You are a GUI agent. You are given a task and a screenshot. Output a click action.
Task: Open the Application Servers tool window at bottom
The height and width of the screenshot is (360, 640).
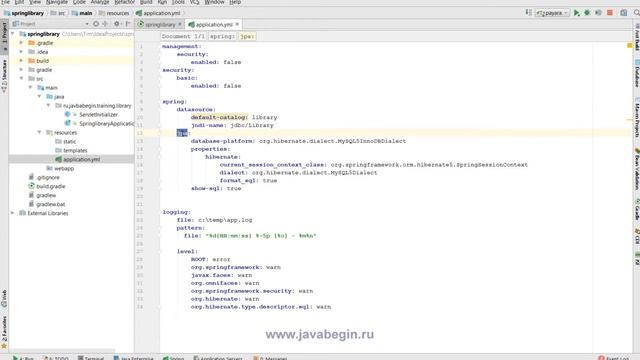[x=218, y=358]
